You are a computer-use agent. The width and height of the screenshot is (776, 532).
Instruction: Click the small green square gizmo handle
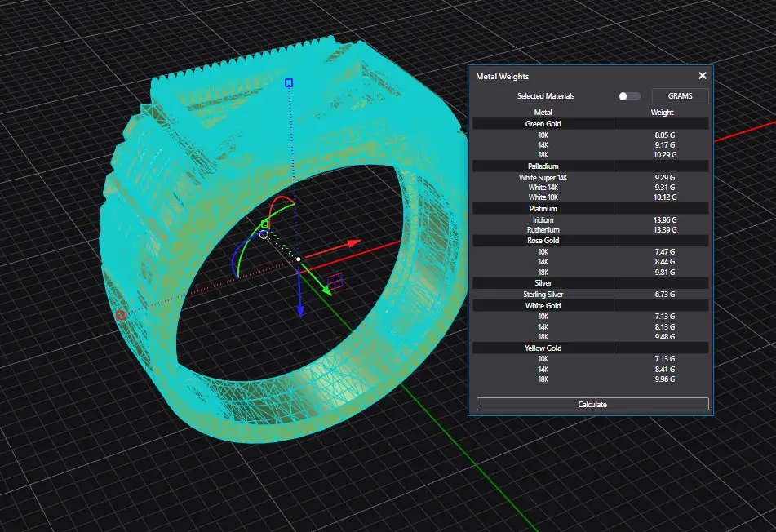point(264,224)
